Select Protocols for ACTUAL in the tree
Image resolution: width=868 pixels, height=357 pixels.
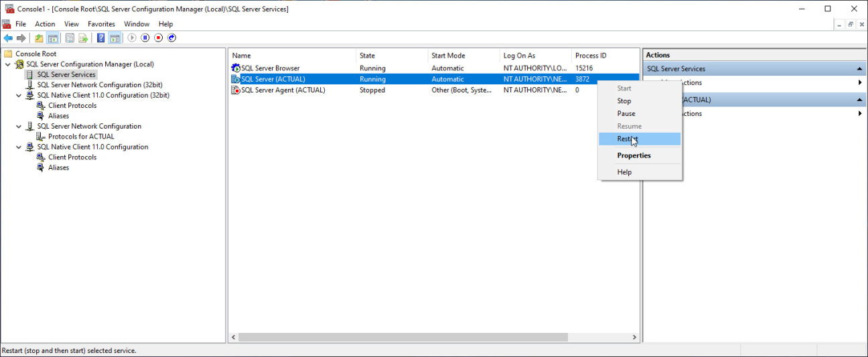pos(81,137)
